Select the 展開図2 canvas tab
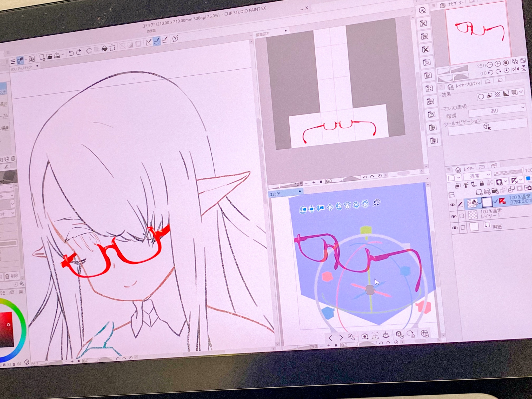532x399 pixels. point(263,34)
